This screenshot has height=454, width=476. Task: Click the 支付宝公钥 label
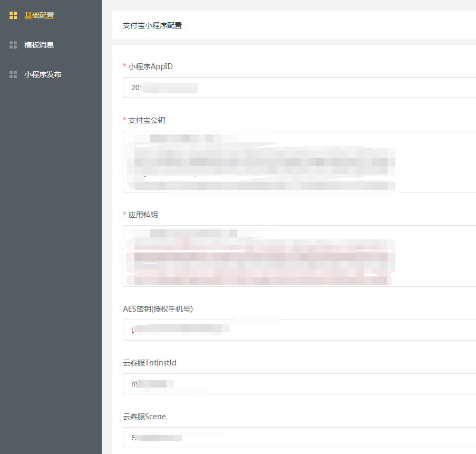click(147, 120)
